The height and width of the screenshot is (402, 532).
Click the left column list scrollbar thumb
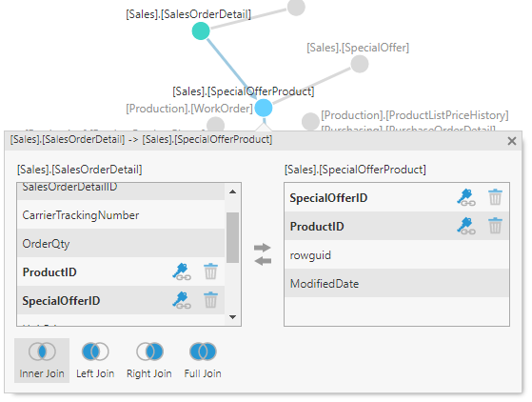coord(232,237)
